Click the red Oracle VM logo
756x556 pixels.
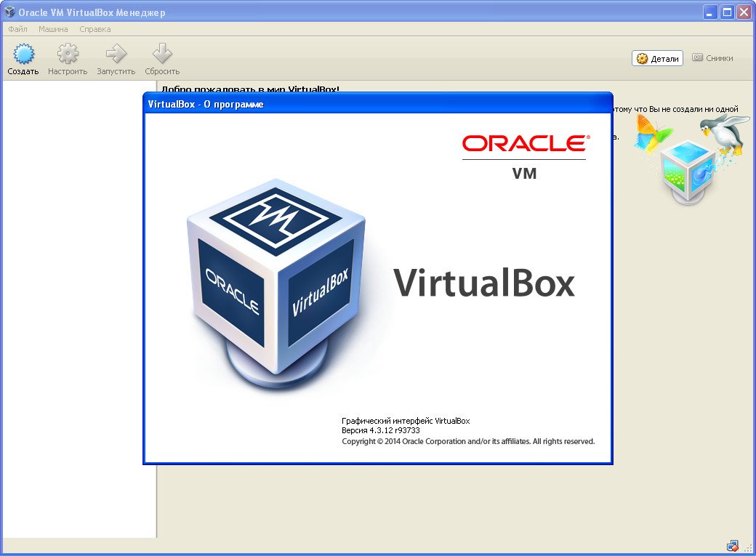point(524,156)
